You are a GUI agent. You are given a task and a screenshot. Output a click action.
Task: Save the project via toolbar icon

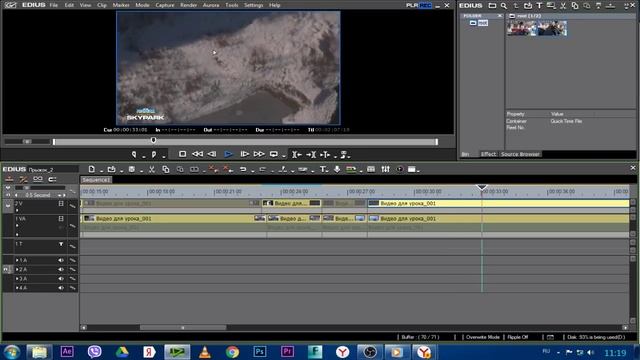pos(131,169)
